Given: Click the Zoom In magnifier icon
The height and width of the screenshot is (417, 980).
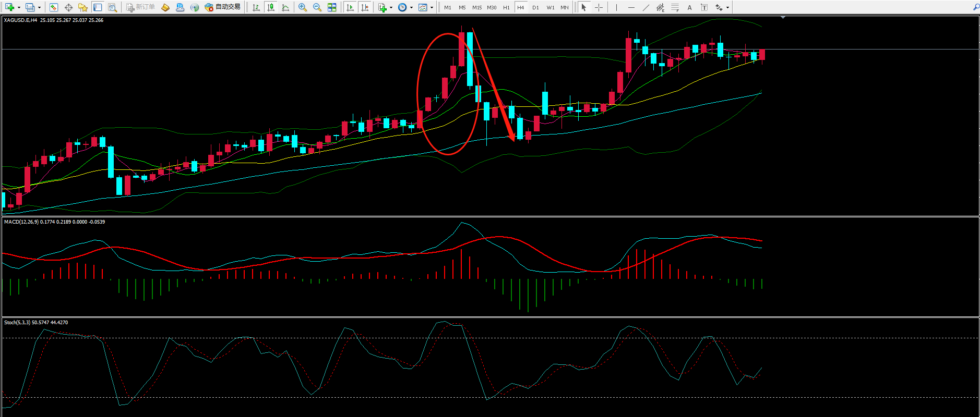Looking at the screenshot, I should [302, 7].
